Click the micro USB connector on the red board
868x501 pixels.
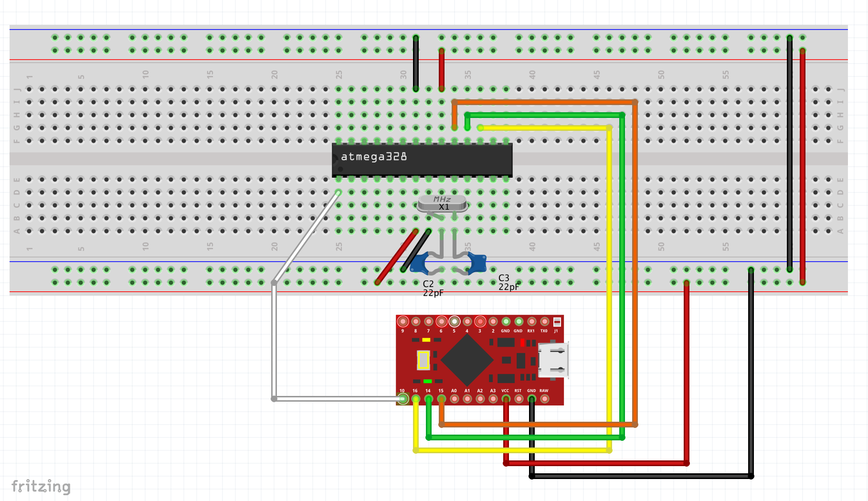click(553, 360)
